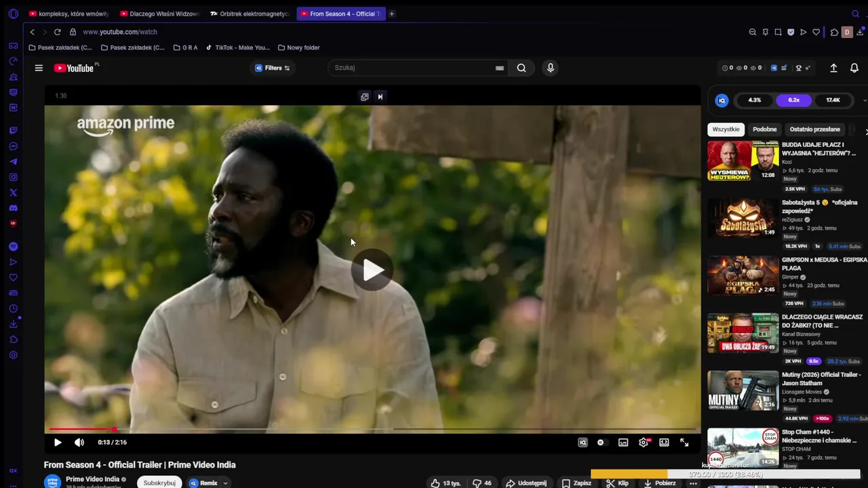Select the Ostatnio przesłane chip

[814, 129]
